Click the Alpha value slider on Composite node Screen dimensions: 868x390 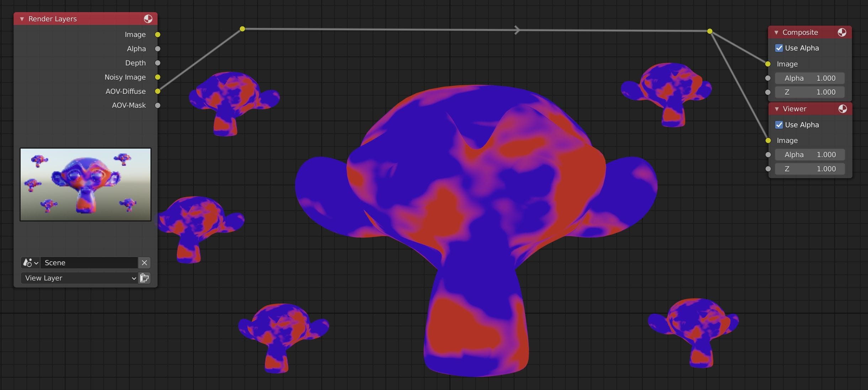point(809,78)
